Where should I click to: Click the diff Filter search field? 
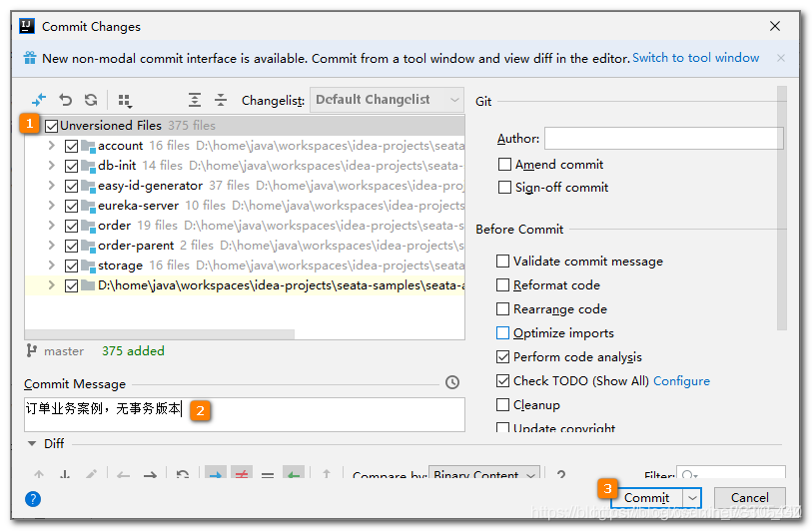[x=731, y=473]
